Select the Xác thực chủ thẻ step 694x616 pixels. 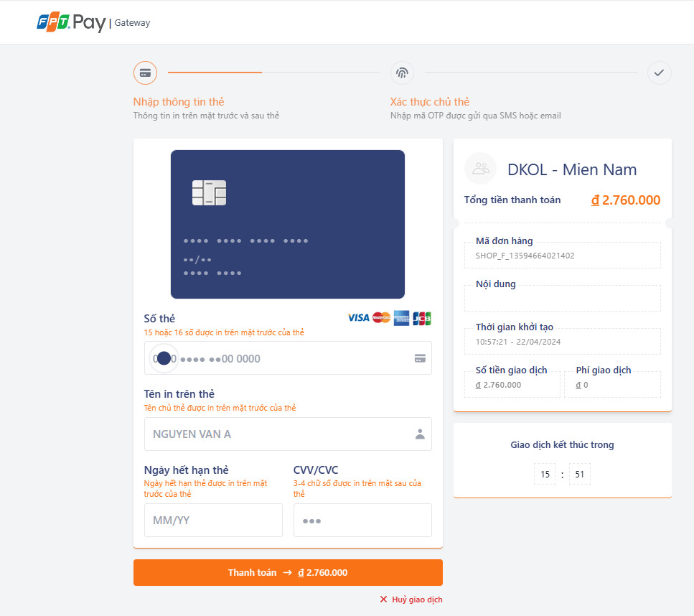click(x=430, y=102)
